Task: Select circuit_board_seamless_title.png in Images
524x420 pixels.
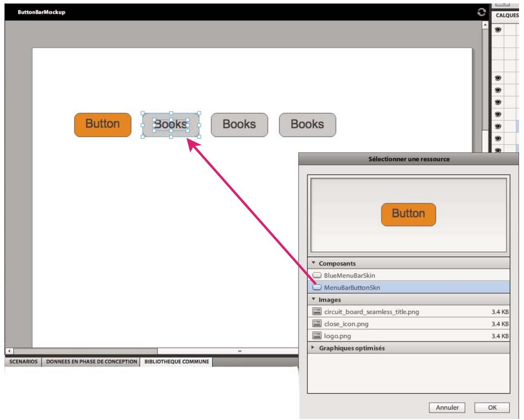Action: click(409, 311)
